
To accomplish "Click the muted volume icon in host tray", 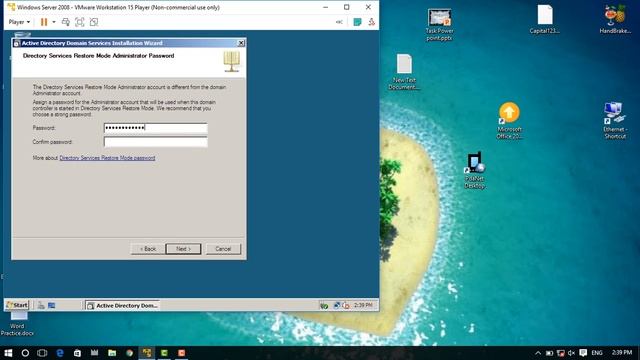I will (571, 353).
